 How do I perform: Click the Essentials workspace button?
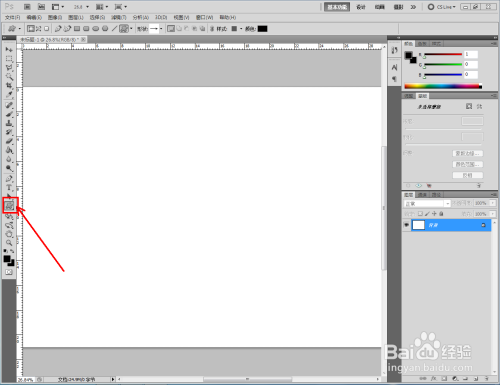pos(337,7)
